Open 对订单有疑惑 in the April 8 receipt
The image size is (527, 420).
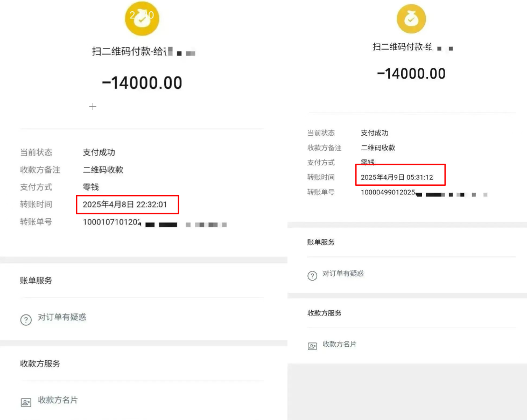pyautogui.click(x=62, y=317)
